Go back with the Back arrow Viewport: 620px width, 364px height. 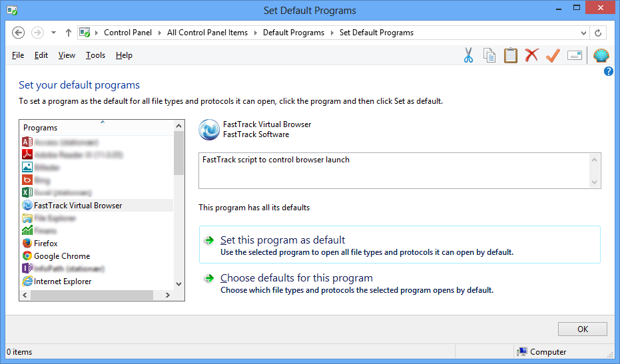click(18, 33)
